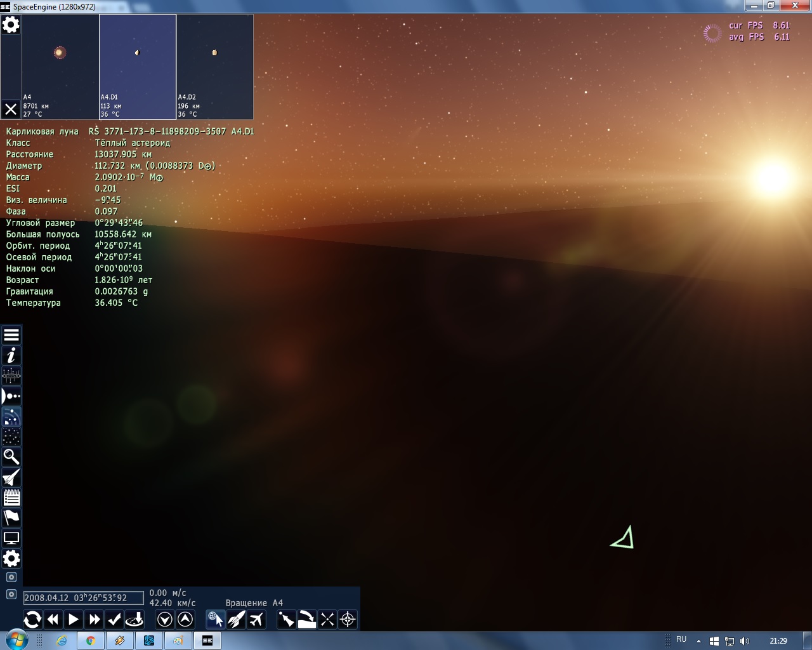The image size is (812, 650).
Task: Open the journey log notepad icon
Action: (x=11, y=498)
